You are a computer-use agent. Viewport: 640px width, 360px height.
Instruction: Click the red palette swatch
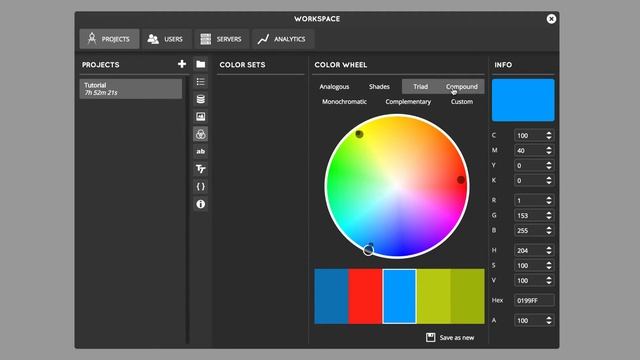tap(365, 296)
